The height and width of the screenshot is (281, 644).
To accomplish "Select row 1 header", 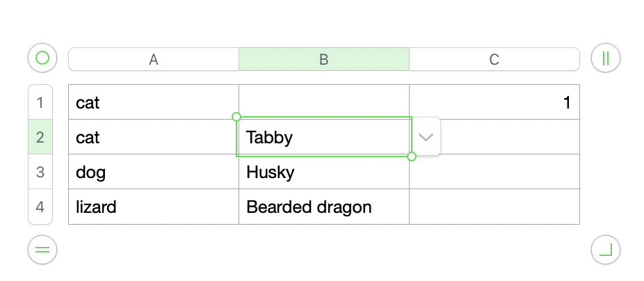I will coord(40,103).
